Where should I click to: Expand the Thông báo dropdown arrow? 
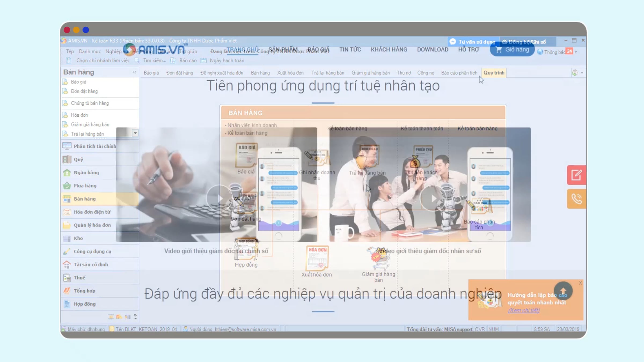coord(576,52)
